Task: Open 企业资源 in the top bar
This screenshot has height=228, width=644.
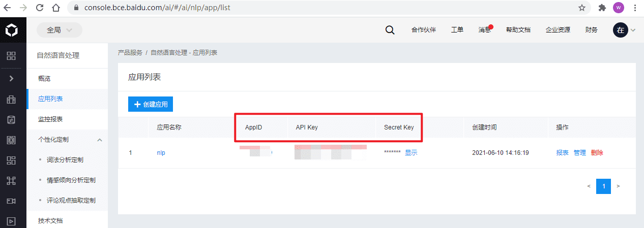Action: pos(558,30)
